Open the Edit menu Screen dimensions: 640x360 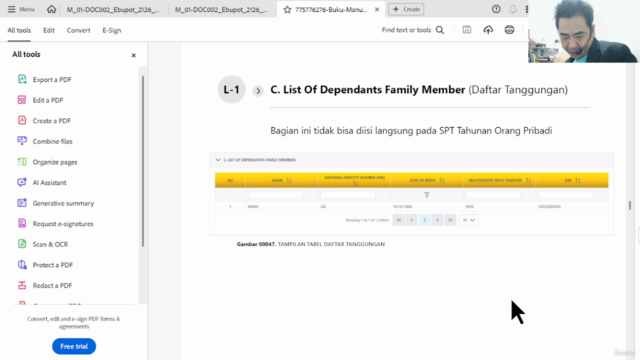tap(49, 30)
